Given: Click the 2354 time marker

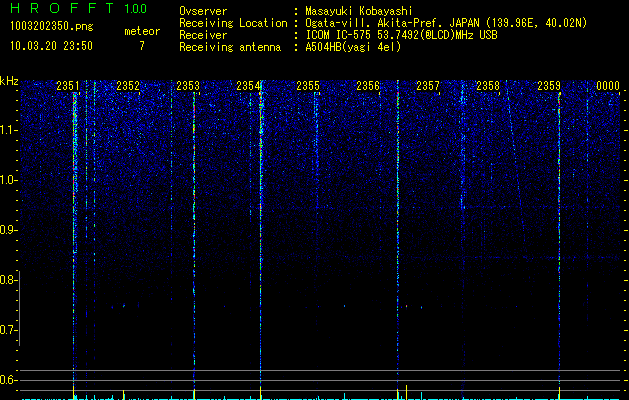Looking at the screenshot, I should tap(248, 86).
